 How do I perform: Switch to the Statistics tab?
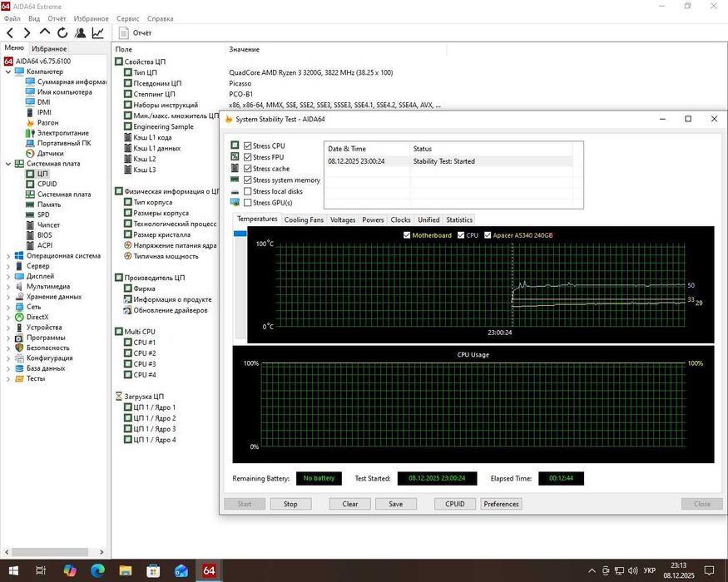459,220
